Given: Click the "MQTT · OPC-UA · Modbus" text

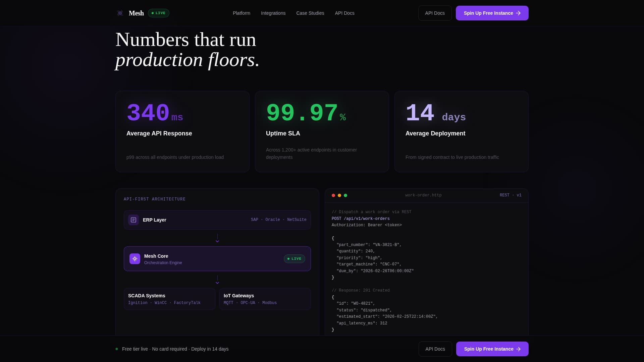Looking at the screenshot, I should click(x=250, y=303).
